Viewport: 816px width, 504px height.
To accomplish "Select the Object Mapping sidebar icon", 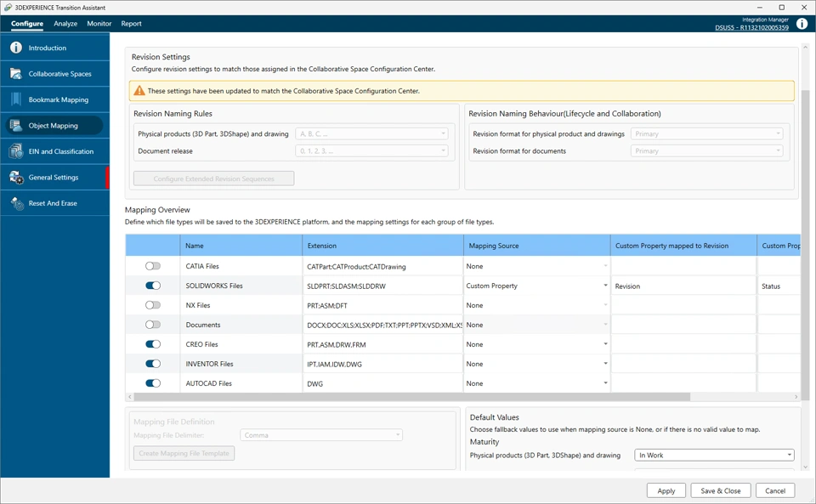I will click(15, 126).
